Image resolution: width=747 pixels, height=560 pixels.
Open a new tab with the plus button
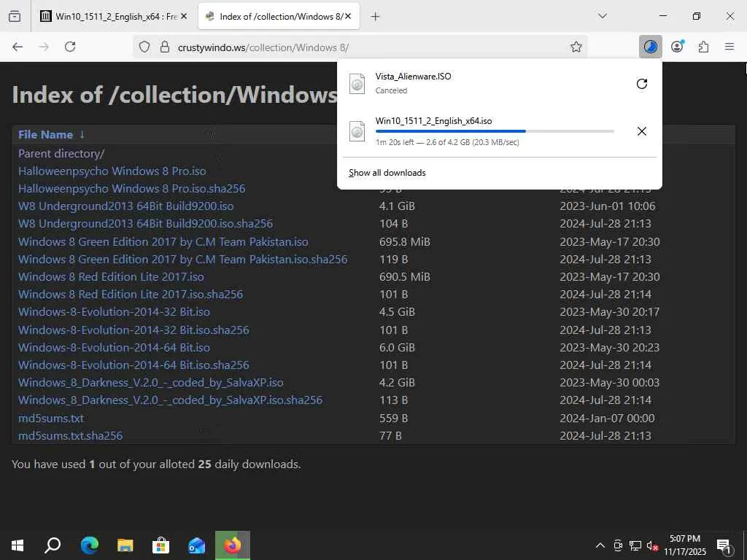376,17
